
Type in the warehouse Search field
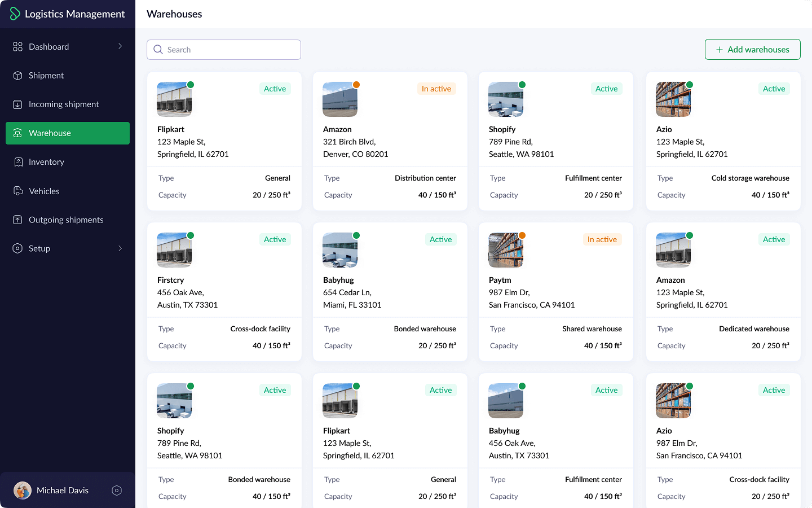click(231, 50)
